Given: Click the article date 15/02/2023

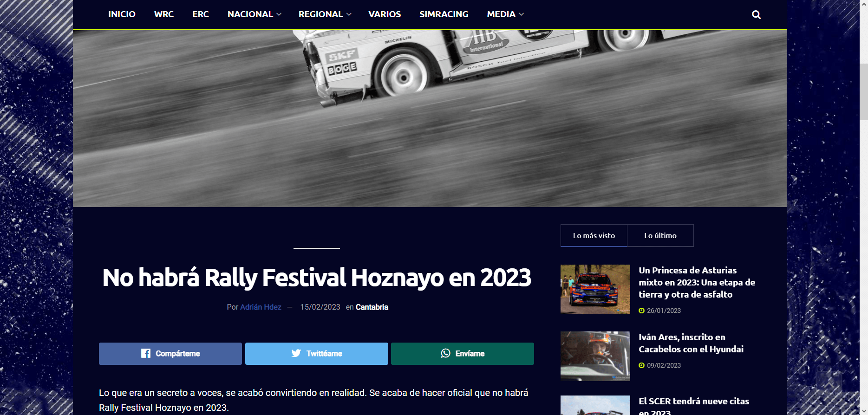Looking at the screenshot, I should tap(320, 307).
